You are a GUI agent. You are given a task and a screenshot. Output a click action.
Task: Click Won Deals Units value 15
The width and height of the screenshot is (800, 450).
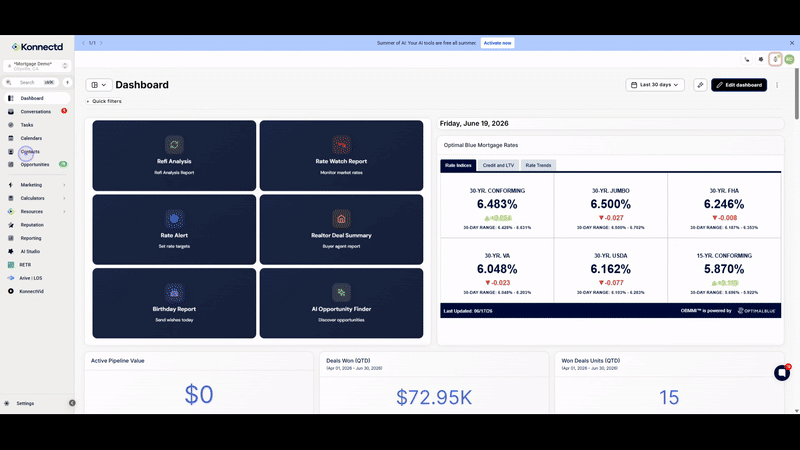coord(669,397)
